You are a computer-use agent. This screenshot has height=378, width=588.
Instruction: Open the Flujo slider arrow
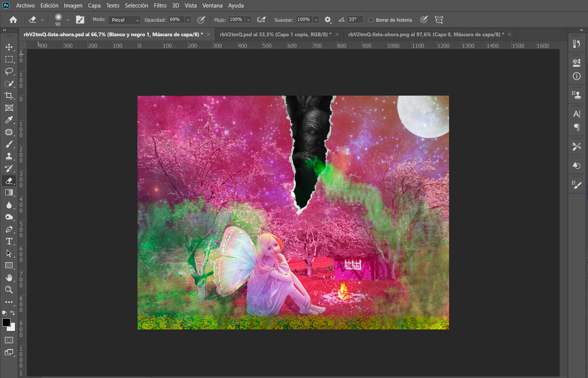pyautogui.click(x=248, y=20)
